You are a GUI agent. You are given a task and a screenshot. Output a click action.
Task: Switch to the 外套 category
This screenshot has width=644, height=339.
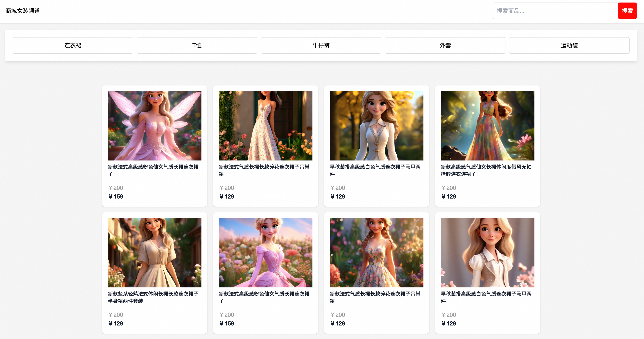[x=445, y=45]
